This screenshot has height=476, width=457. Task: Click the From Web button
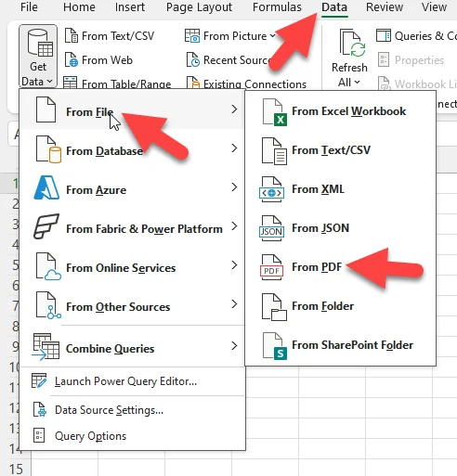click(x=98, y=60)
